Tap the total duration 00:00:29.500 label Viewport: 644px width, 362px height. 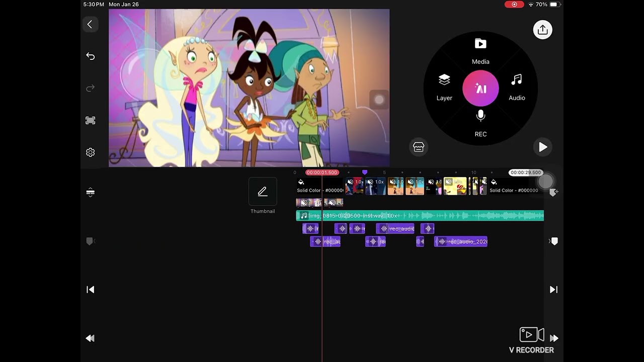(x=526, y=172)
